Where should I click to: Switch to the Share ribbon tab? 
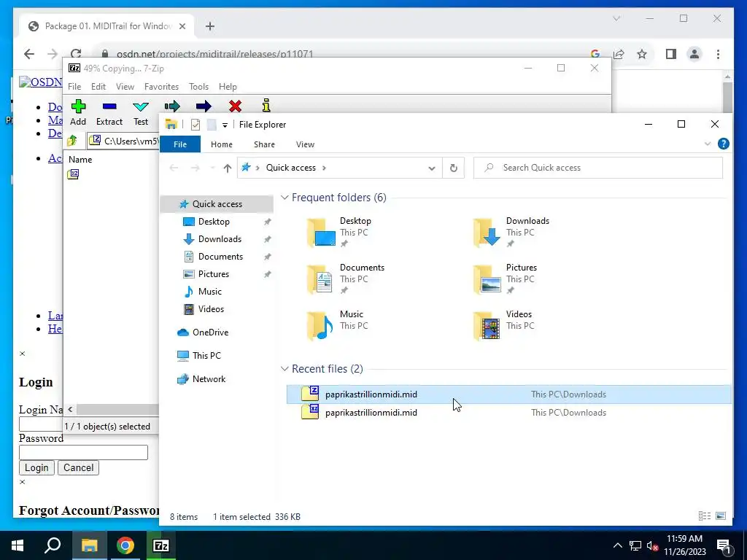pyautogui.click(x=264, y=144)
